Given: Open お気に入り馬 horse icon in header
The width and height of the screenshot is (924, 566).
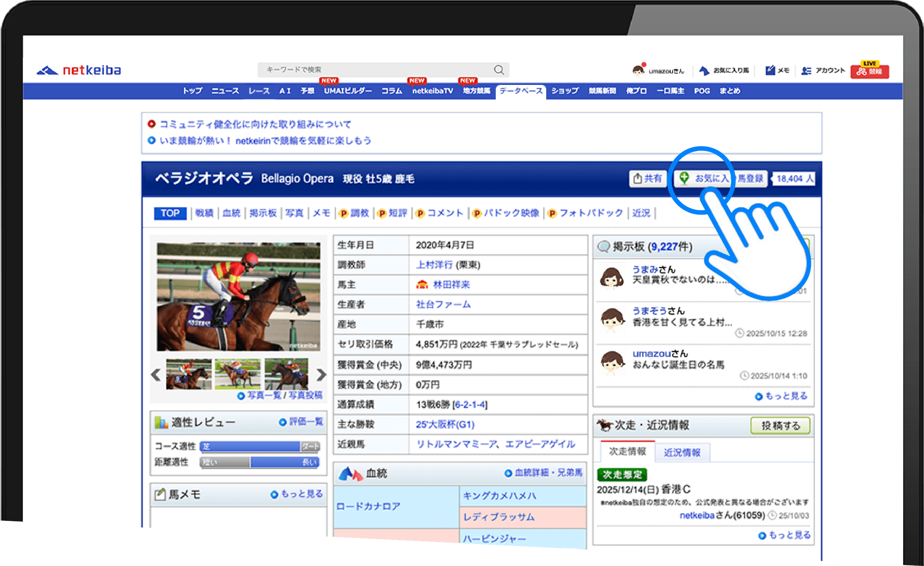Looking at the screenshot, I should pos(704,71).
